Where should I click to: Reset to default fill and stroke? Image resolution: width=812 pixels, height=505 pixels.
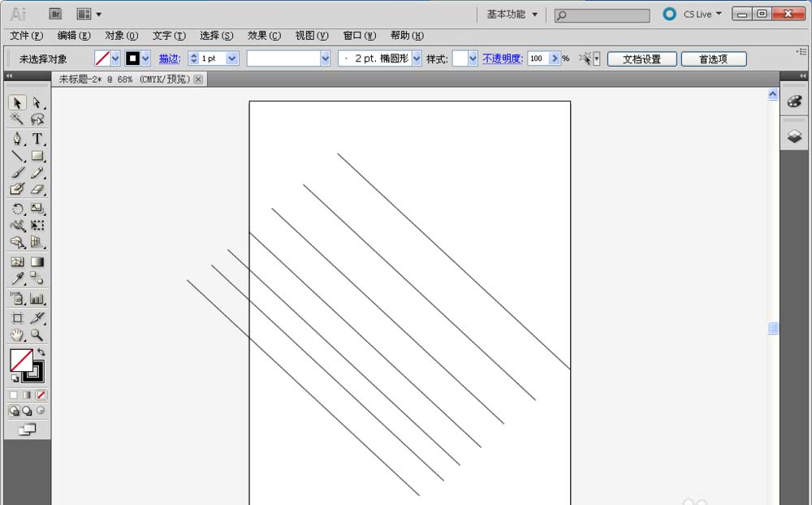coord(15,378)
